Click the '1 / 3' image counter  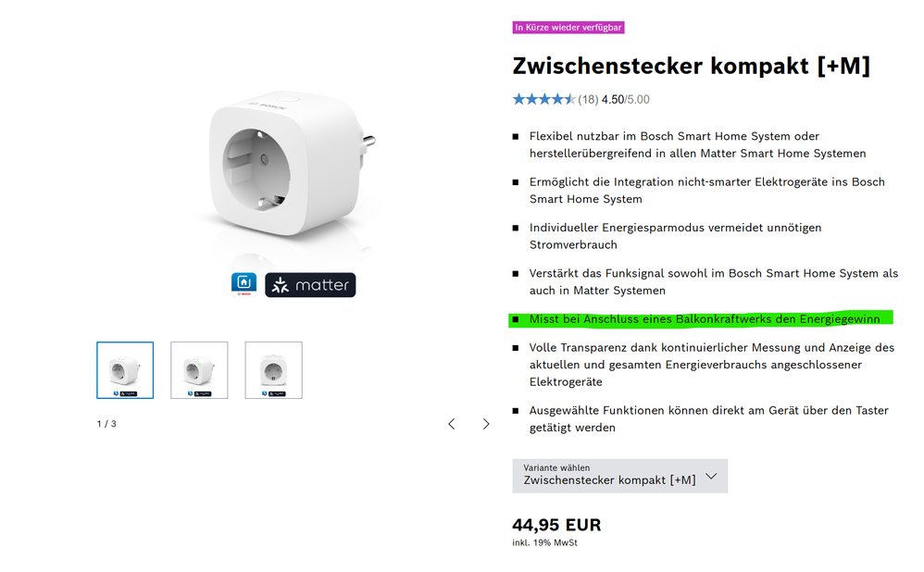coord(106,424)
